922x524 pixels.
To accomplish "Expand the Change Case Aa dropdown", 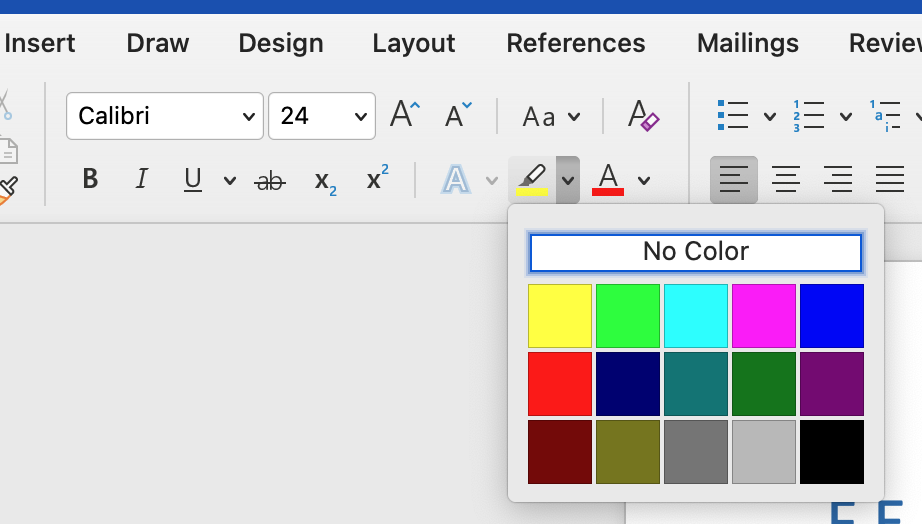I will (551, 117).
